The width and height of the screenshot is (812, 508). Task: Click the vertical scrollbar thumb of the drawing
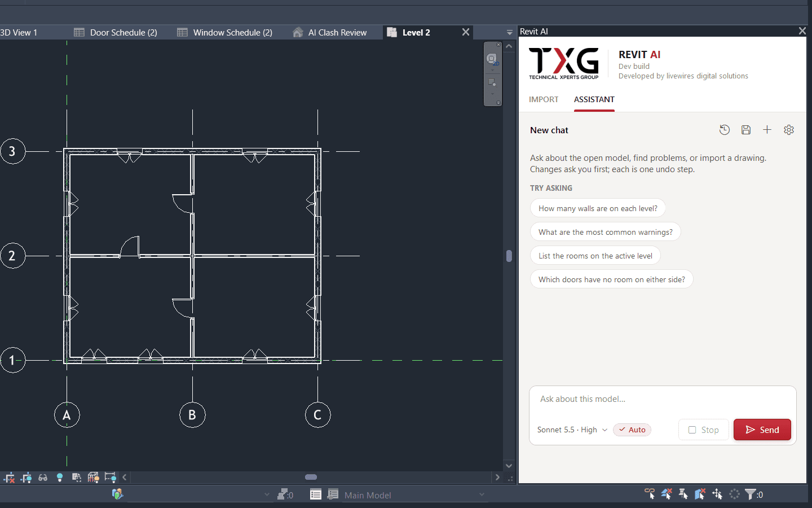(509, 256)
